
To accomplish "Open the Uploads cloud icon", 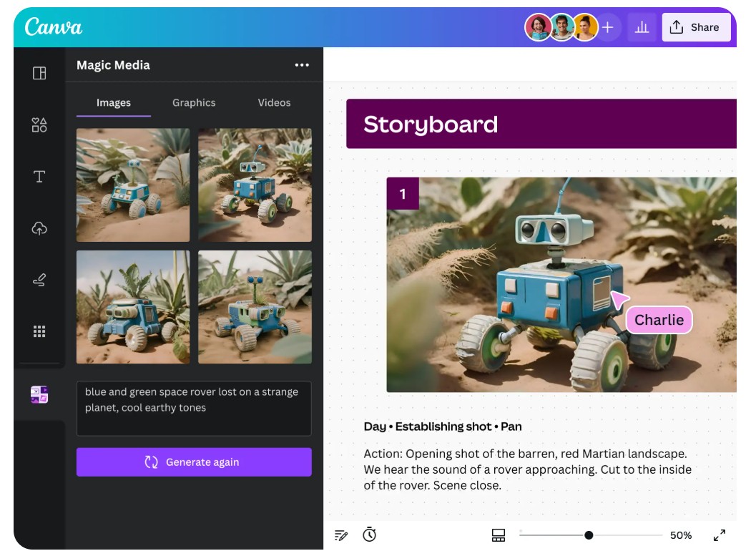I will pyautogui.click(x=39, y=228).
